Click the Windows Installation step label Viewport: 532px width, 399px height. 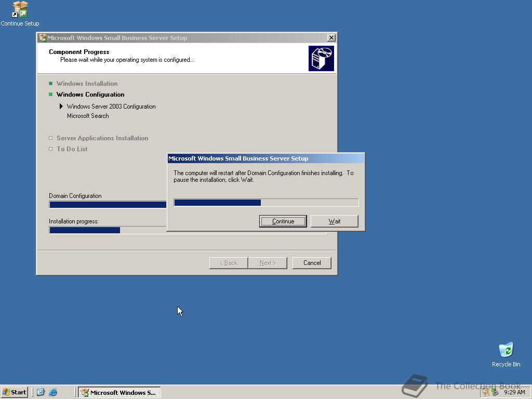(x=87, y=84)
